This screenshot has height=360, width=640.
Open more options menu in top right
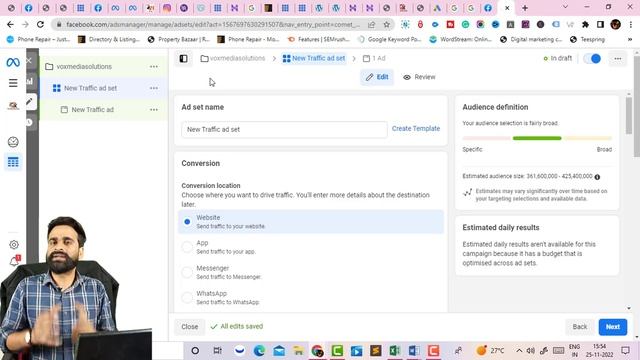(618, 59)
